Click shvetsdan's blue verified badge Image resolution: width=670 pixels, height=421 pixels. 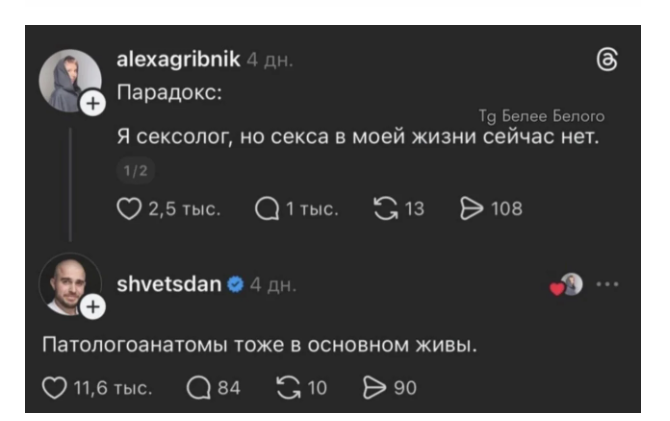pos(235,285)
